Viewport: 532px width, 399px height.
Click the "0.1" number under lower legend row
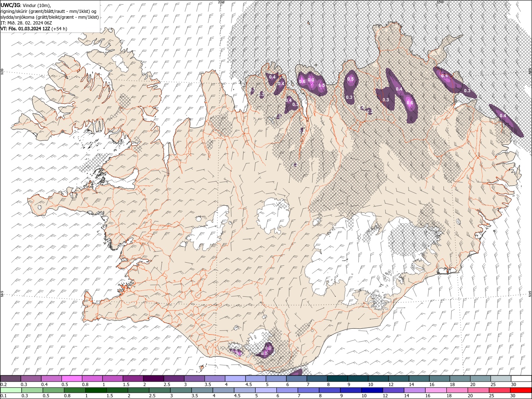coord(3,396)
